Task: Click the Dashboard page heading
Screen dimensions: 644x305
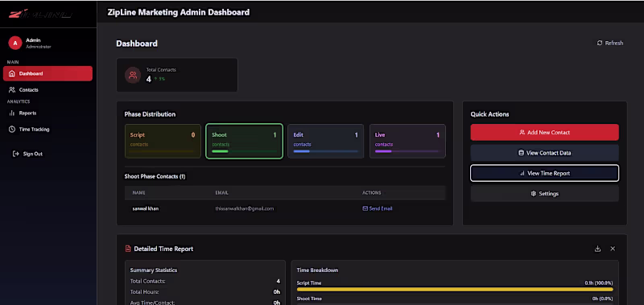Action: click(137, 43)
